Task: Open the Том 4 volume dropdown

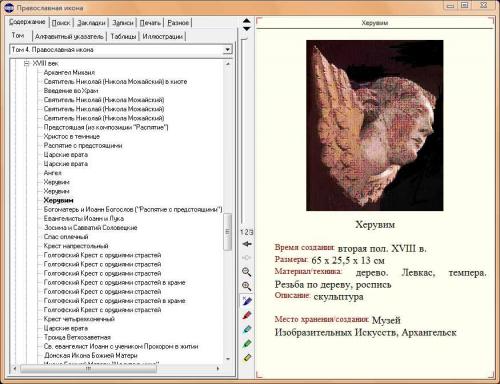Action: point(227,50)
